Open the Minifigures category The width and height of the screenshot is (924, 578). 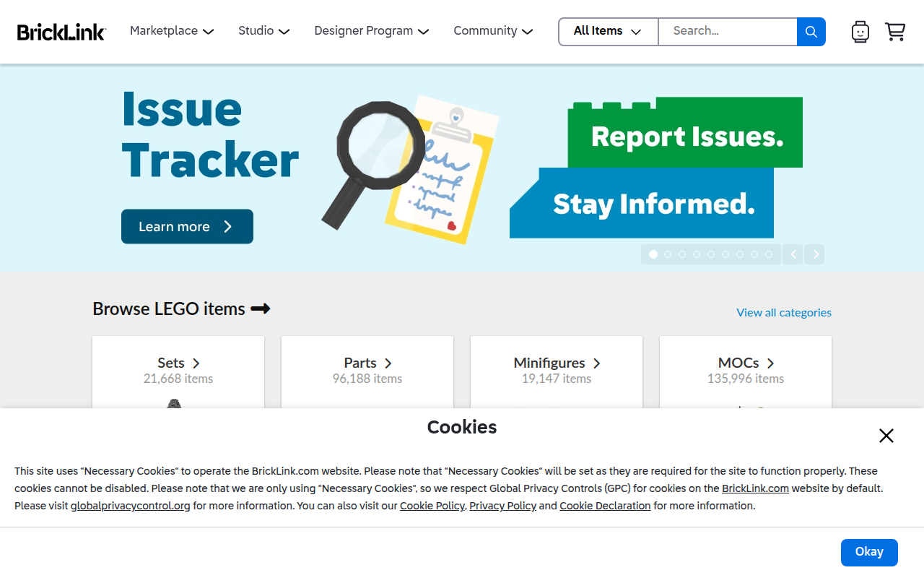tap(557, 363)
